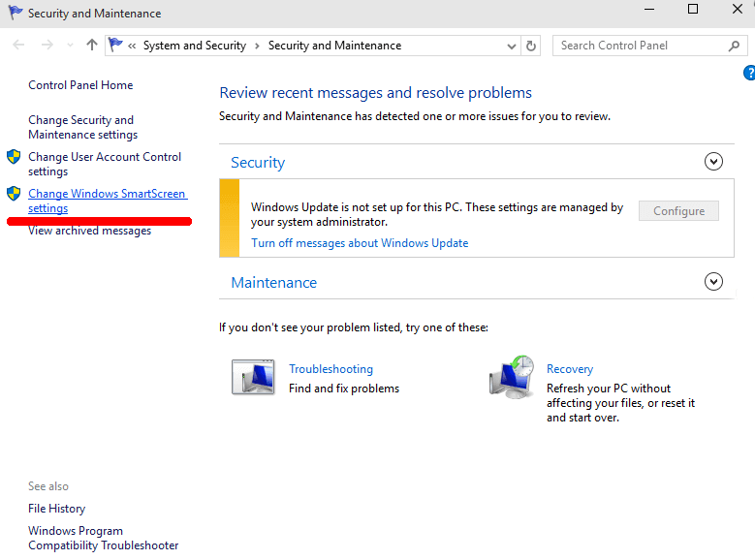Open Windows Program Compatibility Troubleshooter
The width and height of the screenshot is (755, 560).
tap(103, 538)
